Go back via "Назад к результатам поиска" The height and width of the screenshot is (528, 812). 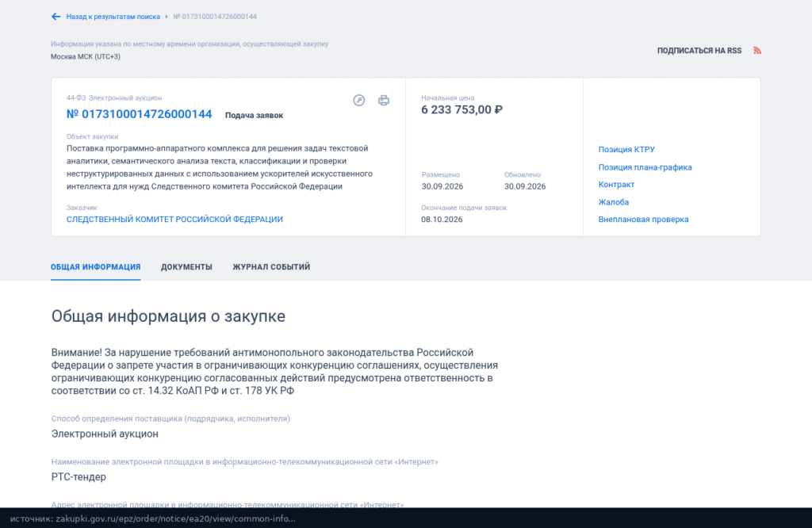(113, 17)
